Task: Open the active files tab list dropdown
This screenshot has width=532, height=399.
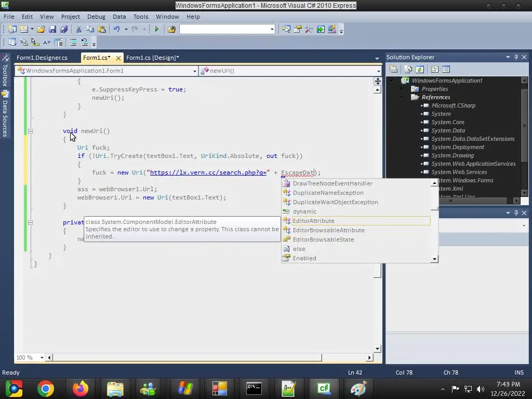Action: click(x=377, y=58)
